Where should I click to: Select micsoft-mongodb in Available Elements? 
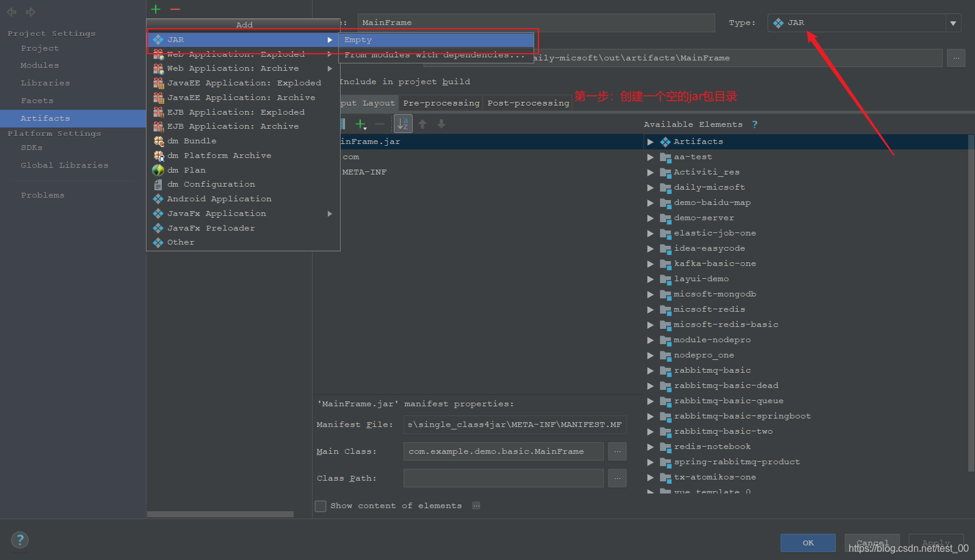715,294
